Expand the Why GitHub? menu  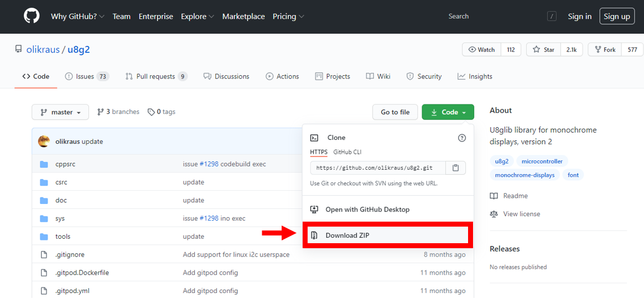[x=77, y=17]
